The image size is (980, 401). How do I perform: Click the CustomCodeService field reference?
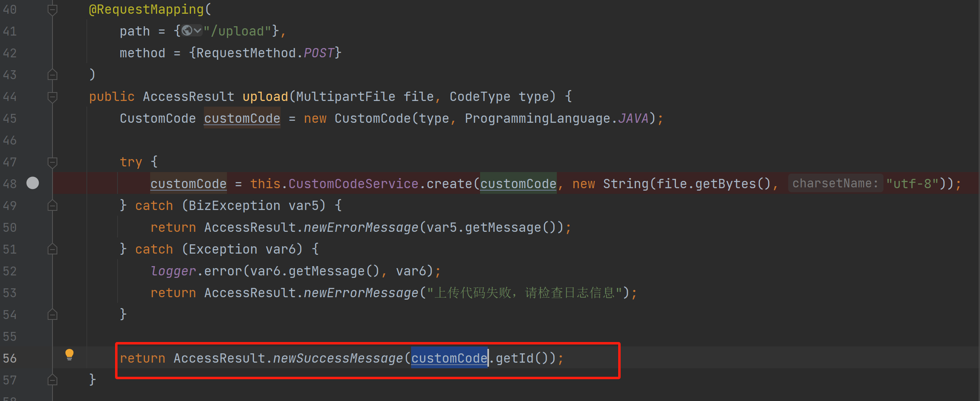pyautogui.click(x=353, y=184)
